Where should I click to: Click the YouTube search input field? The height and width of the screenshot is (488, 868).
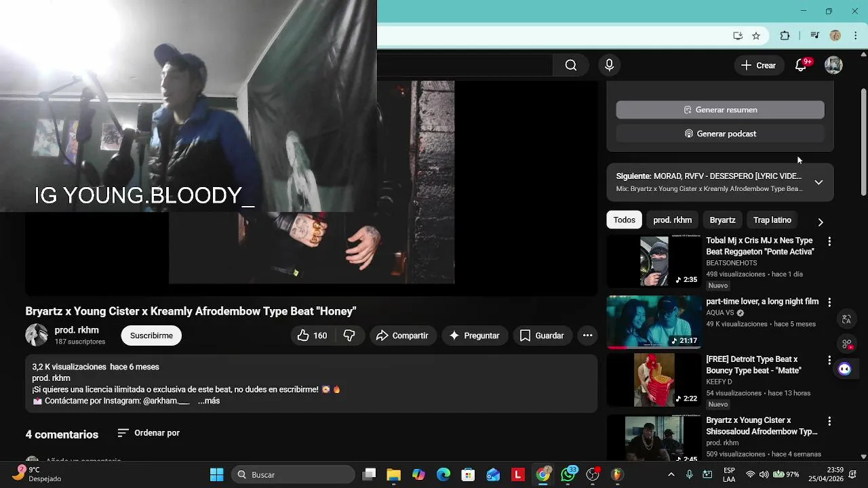[x=465, y=65]
